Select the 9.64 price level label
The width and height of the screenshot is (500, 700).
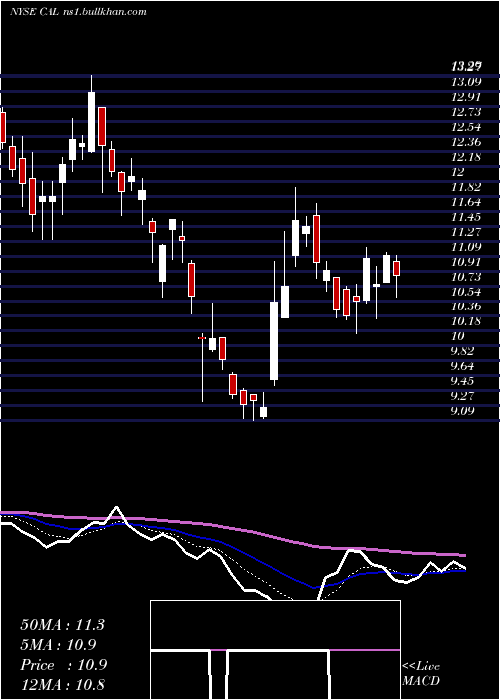coord(462,366)
